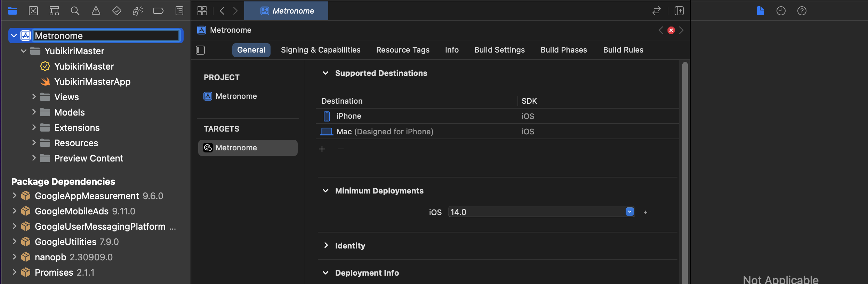The width and height of the screenshot is (868, 284).
Task: Click the red error indicator in jump bar
Action: tap(671, 30)
